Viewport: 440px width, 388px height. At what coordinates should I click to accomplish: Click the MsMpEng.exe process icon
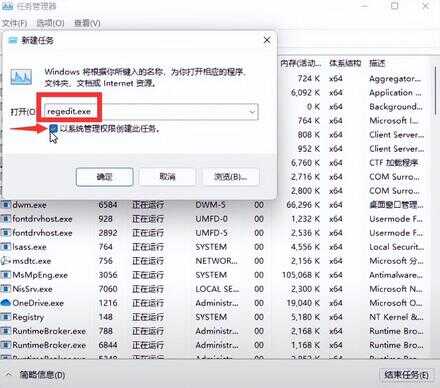[x=6, y=275]
